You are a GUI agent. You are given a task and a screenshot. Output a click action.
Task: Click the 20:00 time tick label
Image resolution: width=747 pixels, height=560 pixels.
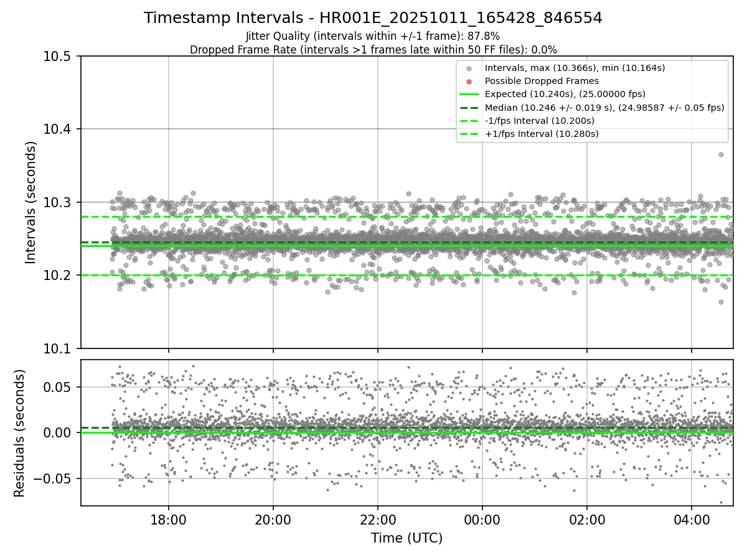coord(273,519)
